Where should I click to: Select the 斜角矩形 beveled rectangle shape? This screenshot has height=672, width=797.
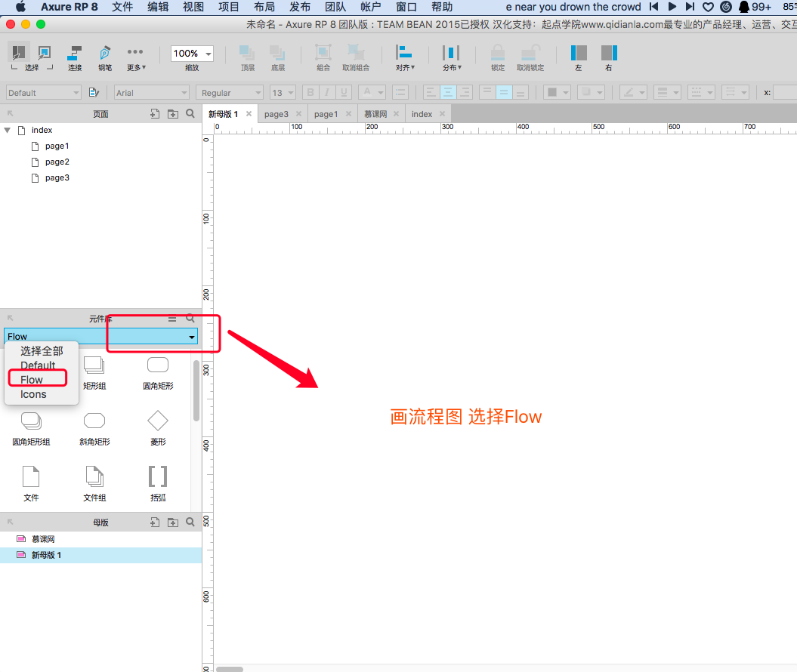[94, 429]
